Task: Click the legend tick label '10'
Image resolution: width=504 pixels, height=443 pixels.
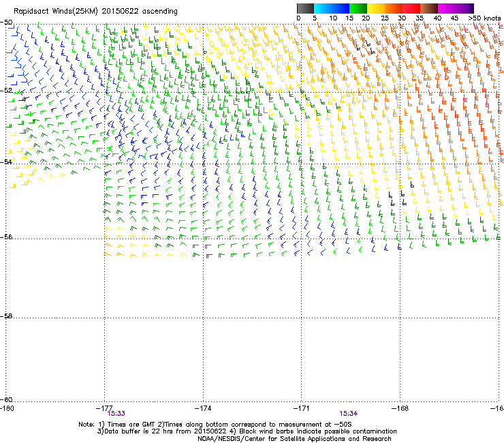Action: pos(333,18)
